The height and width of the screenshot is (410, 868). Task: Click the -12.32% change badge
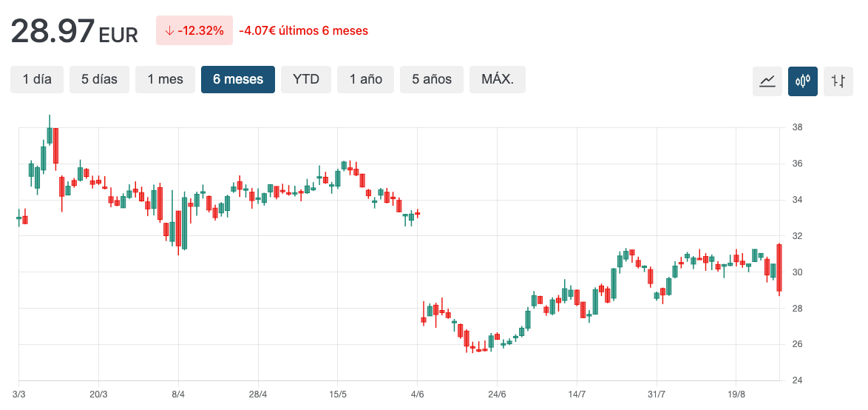click(x=194, y=30)
